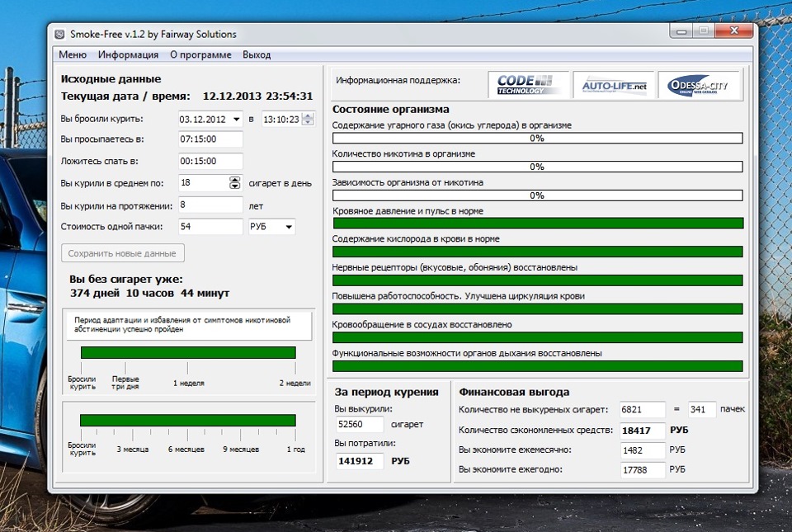Click the unsmoked cigarettes count field 6821
The image size is (792, 532).
643,410
